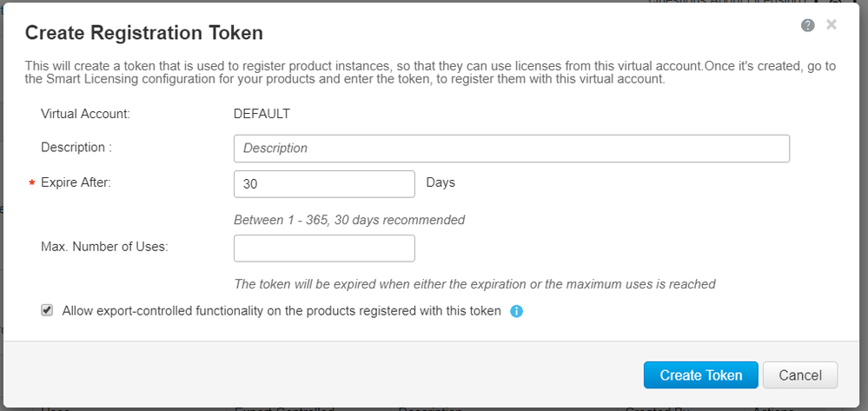This screenshot has width=868, height=411.
Task: Click the Max. Number of Uses label
Action: tap(104, 247)
